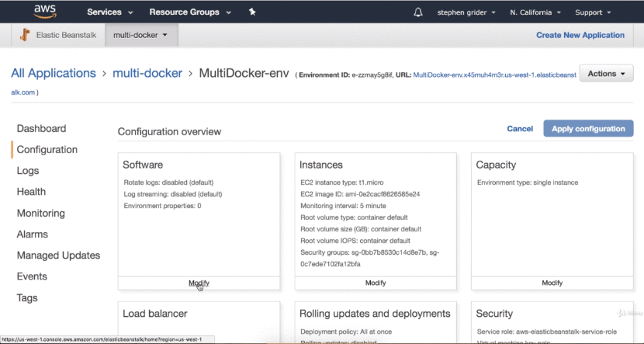Click the Instances card title
The image size is (644, 344).
click(x=320, y=165)
